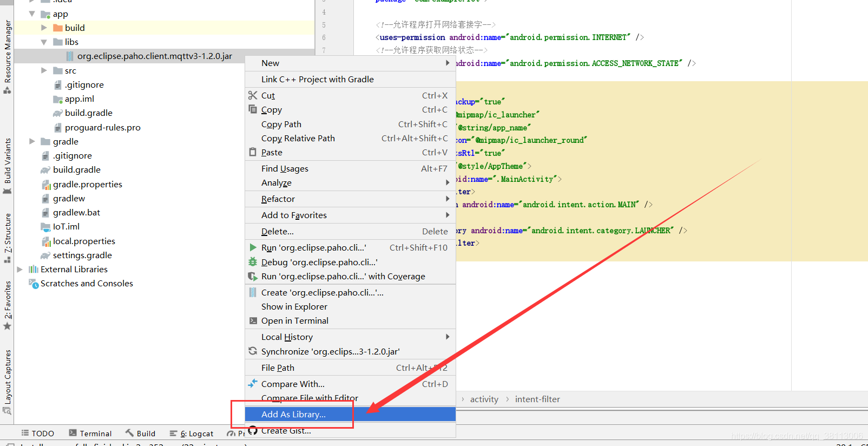Open the Build tool window tab
868x446 pixels.
(141, 433)
